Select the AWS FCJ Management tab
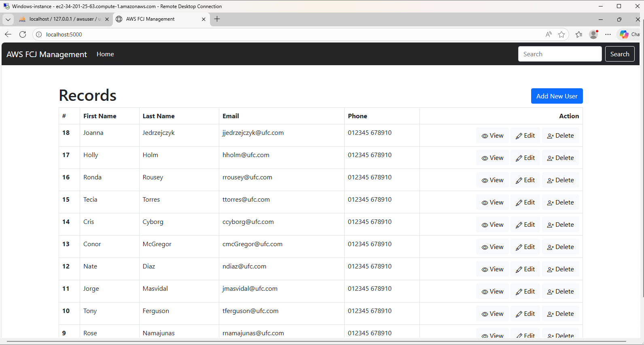Image resolution: width=644 pixels, height=345 pixels. pos(161,19)
